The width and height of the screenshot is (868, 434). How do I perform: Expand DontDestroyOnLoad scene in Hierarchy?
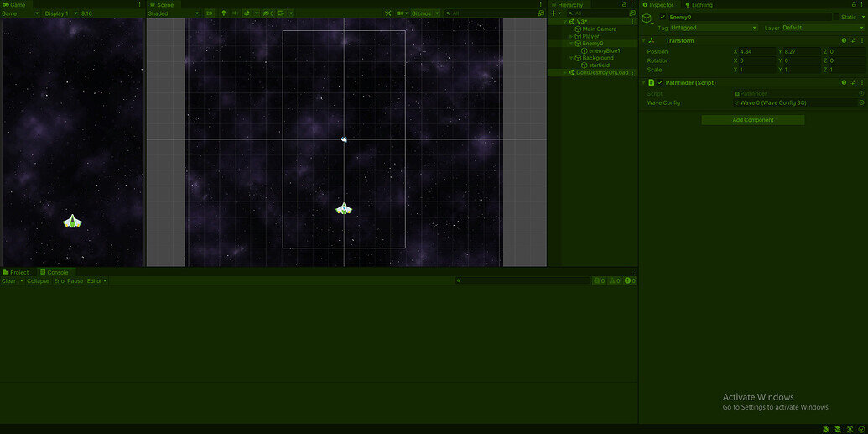pos(564,72)
